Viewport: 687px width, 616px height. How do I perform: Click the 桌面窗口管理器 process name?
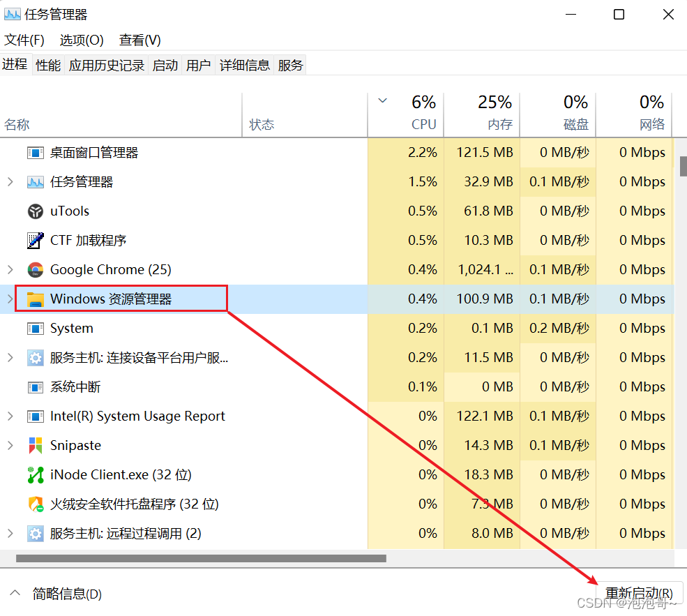(x=94, y=153)
